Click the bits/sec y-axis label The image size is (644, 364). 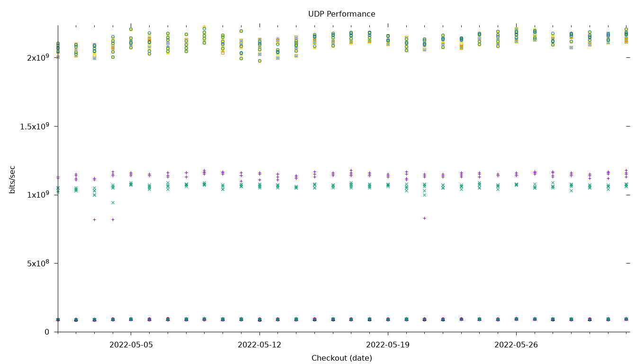tap(12, 179)
